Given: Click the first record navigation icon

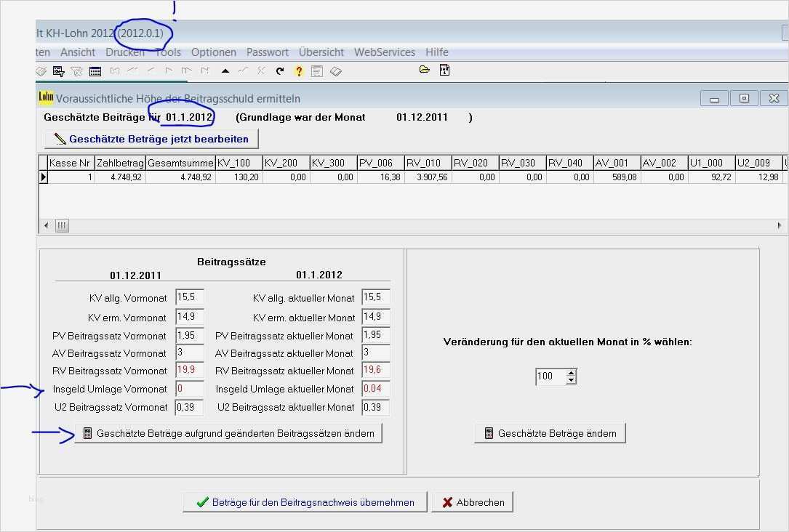Looking at the screenshot, I should pos(115,71).
